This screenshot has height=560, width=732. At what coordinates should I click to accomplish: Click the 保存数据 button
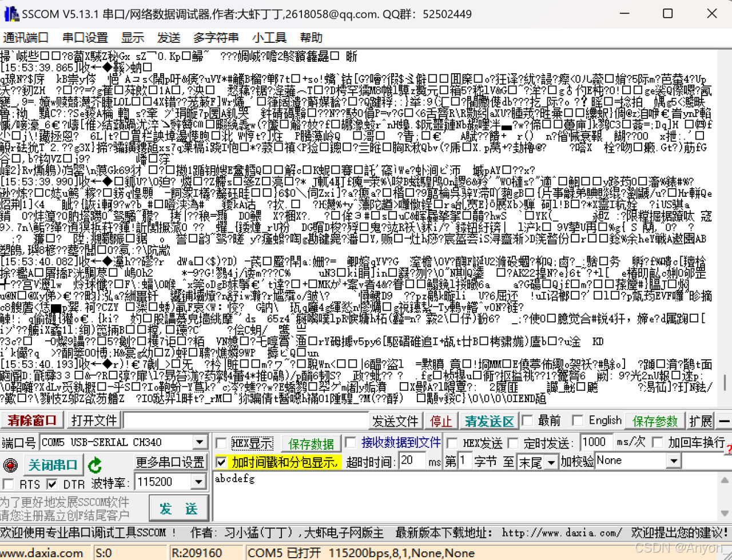coord(311,444)
